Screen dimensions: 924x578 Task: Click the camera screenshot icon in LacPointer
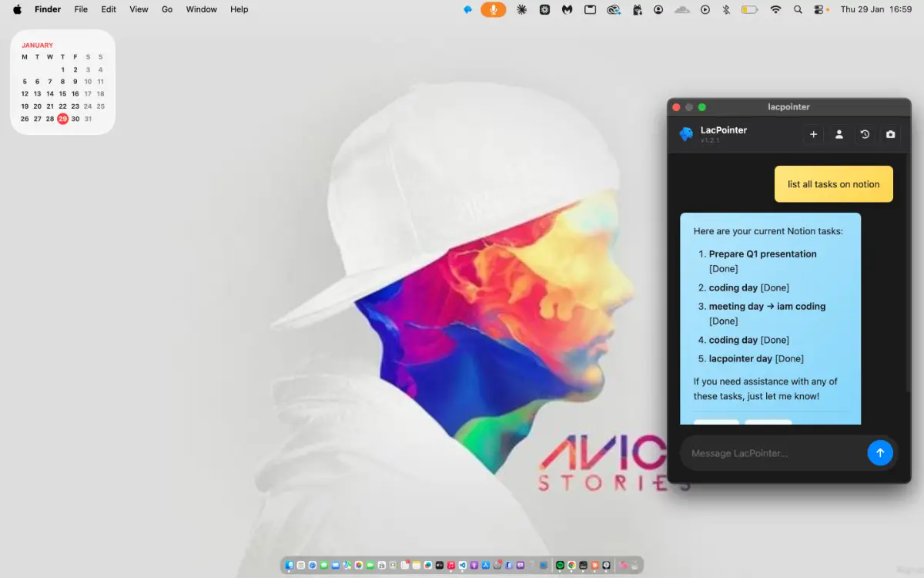coord(891,134)
